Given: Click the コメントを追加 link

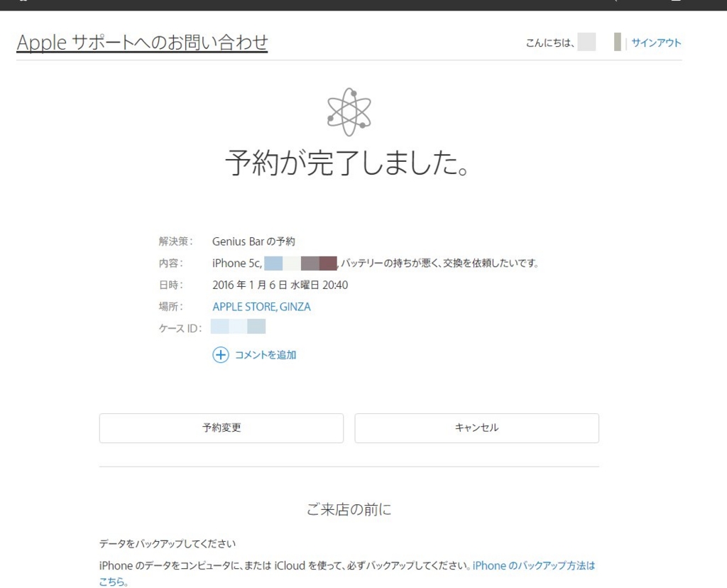Looking at the screenshot, I should [x=266, y=355].
